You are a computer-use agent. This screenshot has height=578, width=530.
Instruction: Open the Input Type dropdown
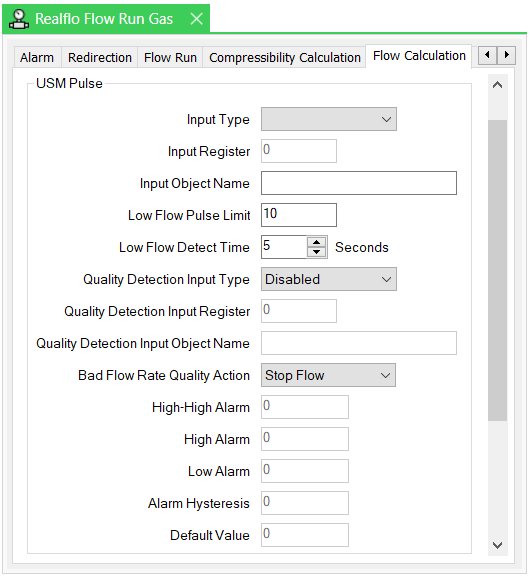pyautogui.click(x=329, y=119)
